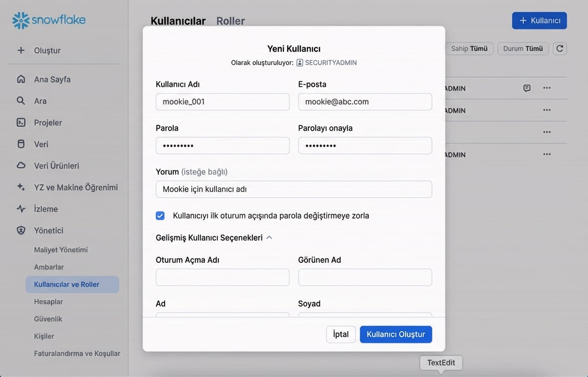Switch to the Roller tab
Screen dimensions: 588x377
(x=230, y=21)
